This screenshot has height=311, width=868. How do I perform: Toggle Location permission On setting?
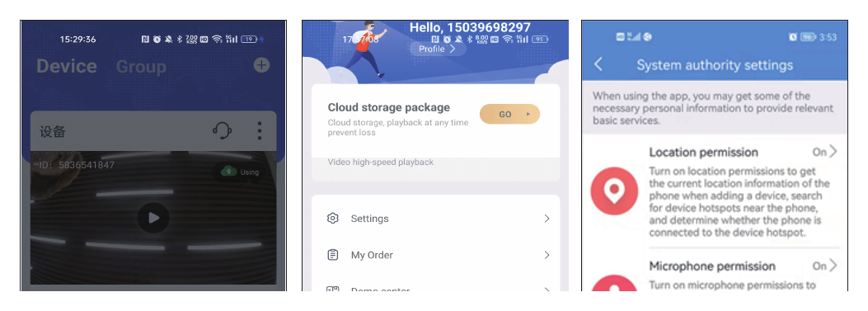point(825,152)
